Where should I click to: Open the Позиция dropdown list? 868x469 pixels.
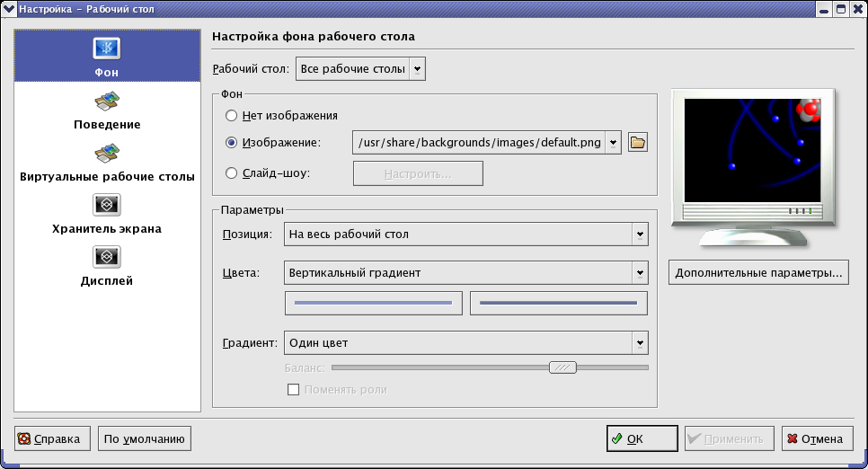coord(465,234)
